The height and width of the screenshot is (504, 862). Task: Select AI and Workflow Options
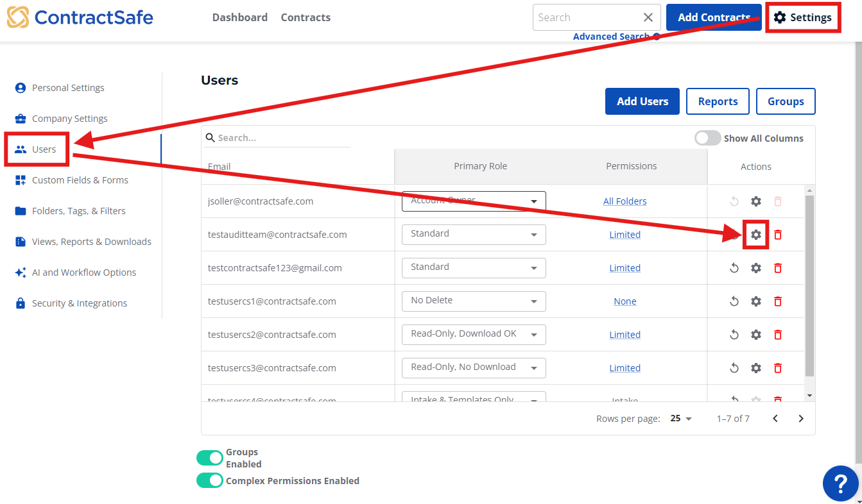[x=84, y=273]
